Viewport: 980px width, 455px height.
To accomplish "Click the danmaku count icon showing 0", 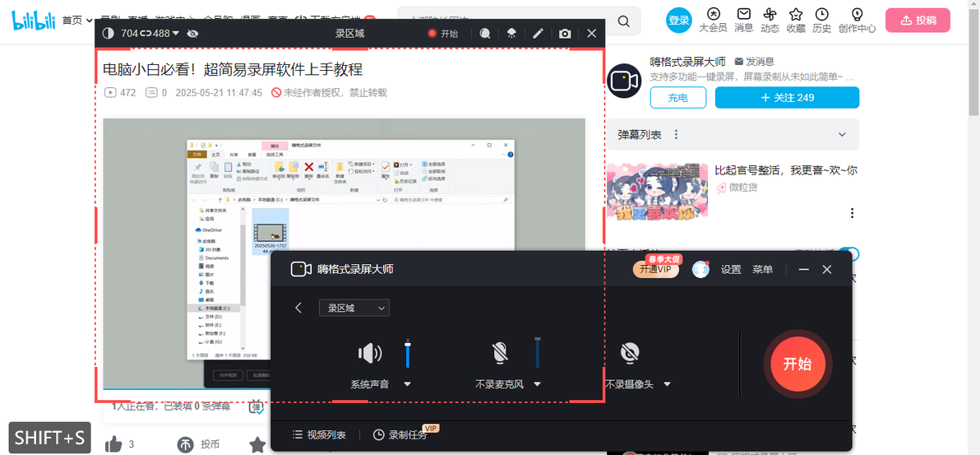I will 151,93.
